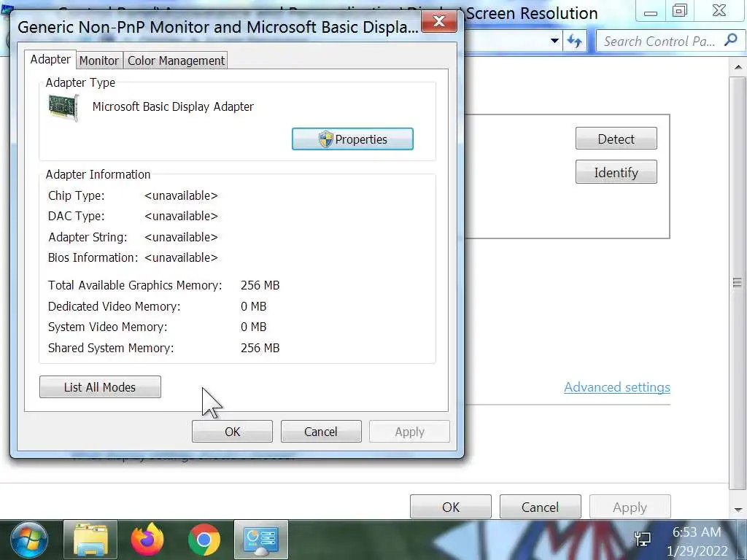Click the scrollbar up arrow in Screen Resolution

(x=738, y=67)
